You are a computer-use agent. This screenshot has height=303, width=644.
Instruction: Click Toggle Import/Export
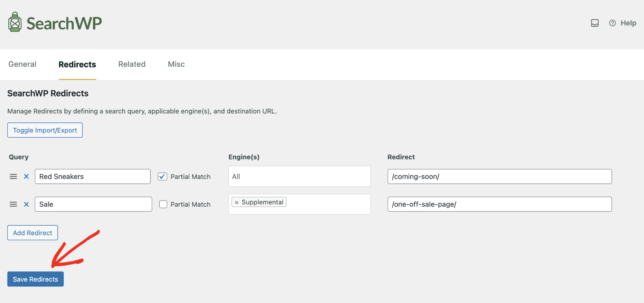point(45,130)
